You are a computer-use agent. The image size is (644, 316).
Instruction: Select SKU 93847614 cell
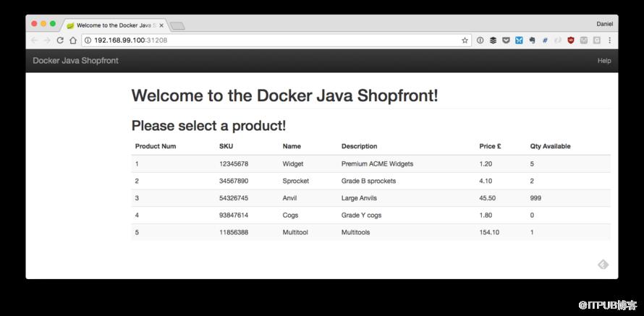[x=234, y=215]
